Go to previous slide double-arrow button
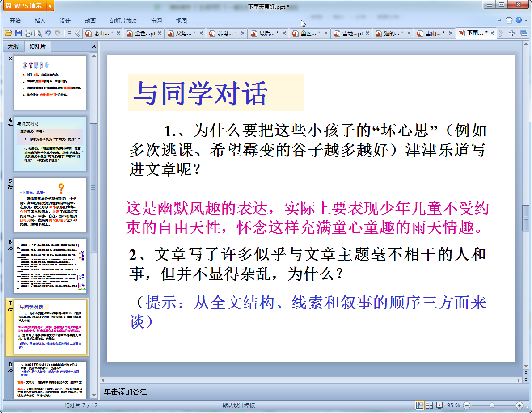Screen dimensions: 532x413 [526, 373]
